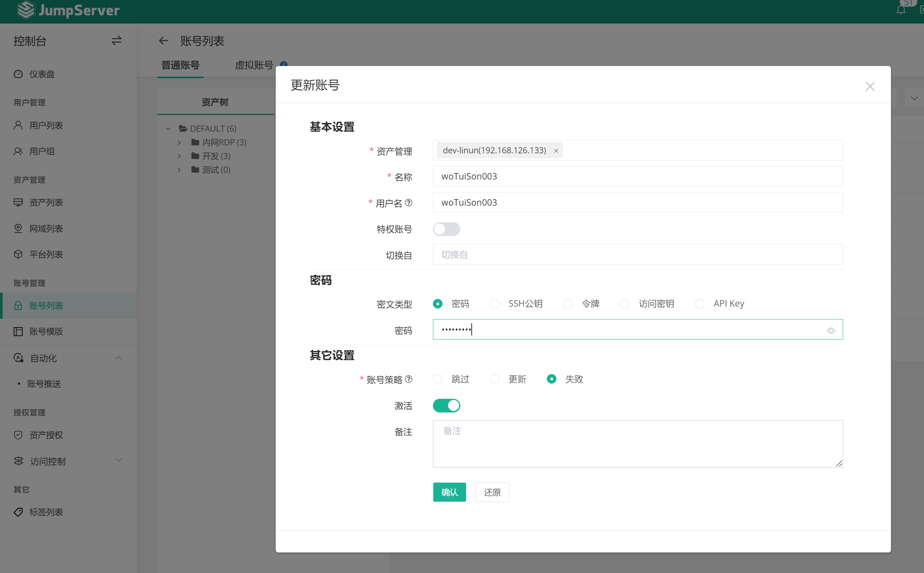Expand the 内网RDP (3) tree node
Viewport: 924px width, 573px height.
(x=179, y=143)
